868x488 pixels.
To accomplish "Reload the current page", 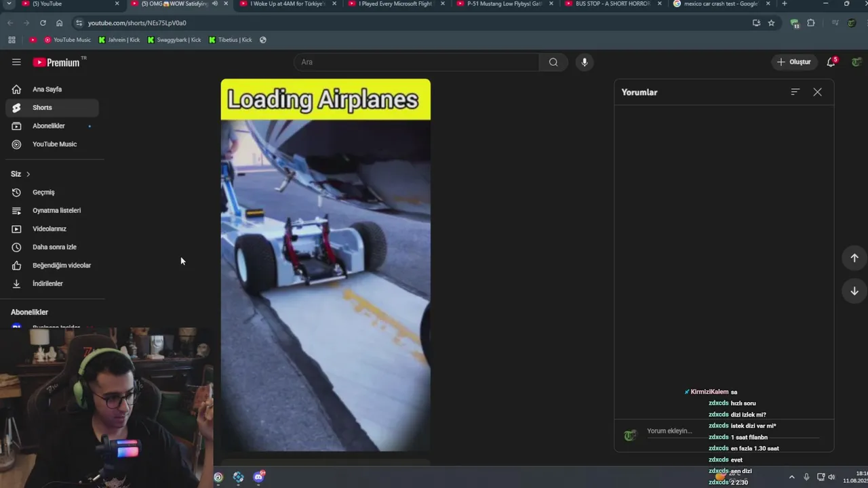I will point(43,23).
